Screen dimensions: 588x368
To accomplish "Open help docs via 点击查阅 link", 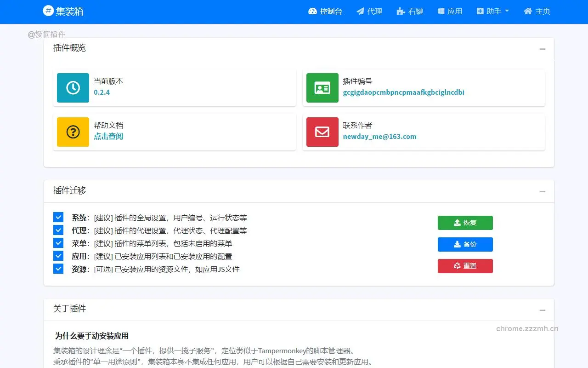I will pos(108,137).
